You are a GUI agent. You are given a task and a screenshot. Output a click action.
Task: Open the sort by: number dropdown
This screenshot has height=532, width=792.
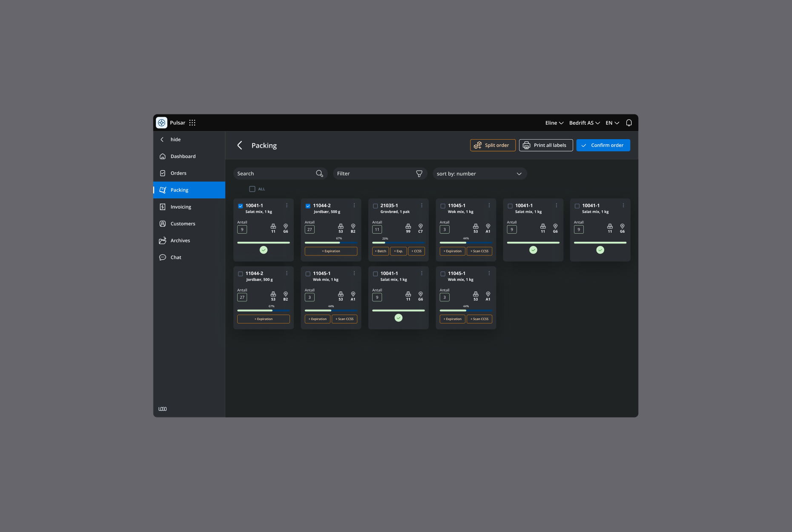(x=480, y=174)
